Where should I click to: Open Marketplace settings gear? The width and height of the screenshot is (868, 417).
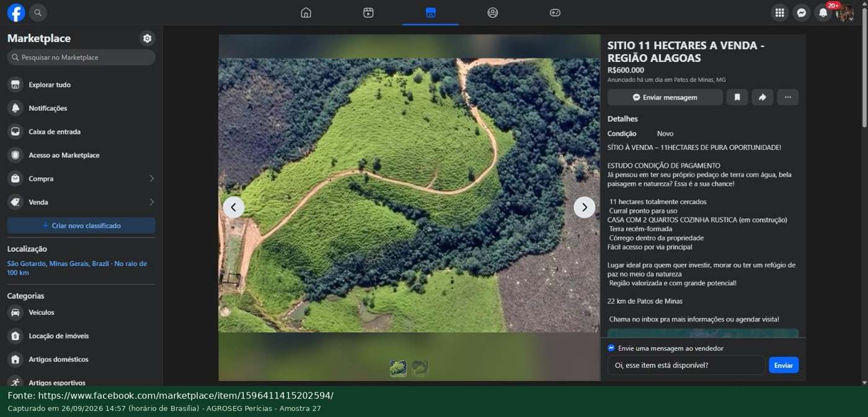point(147,38)
